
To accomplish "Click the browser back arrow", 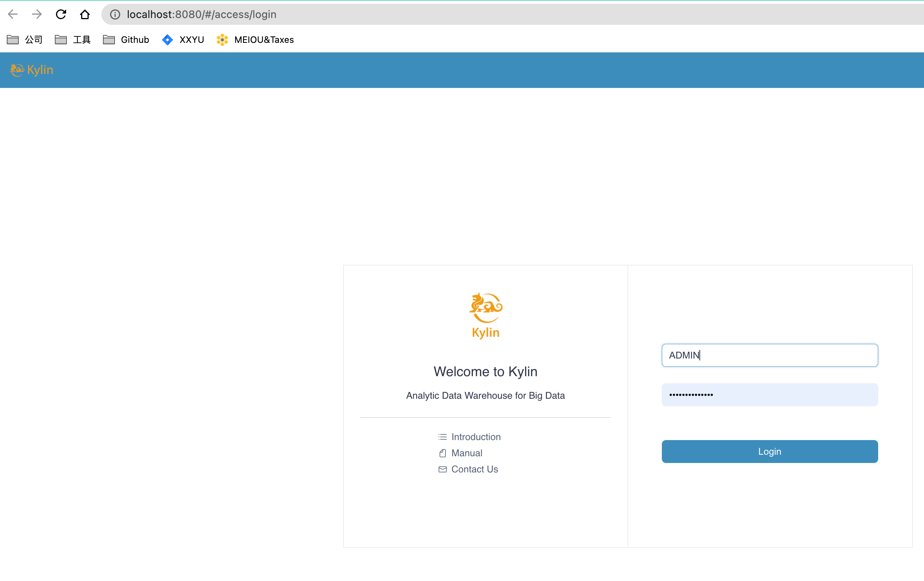I will click(13, 14).
